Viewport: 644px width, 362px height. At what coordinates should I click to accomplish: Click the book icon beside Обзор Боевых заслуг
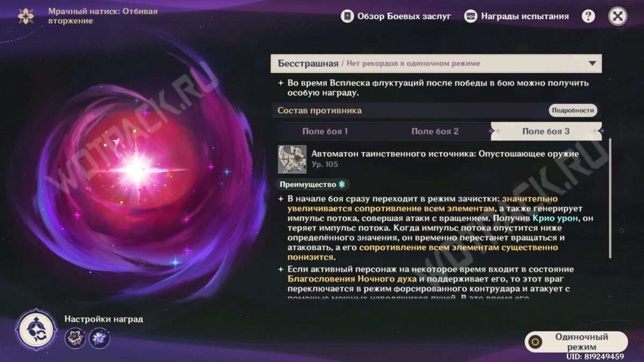(x=348, y=16)
